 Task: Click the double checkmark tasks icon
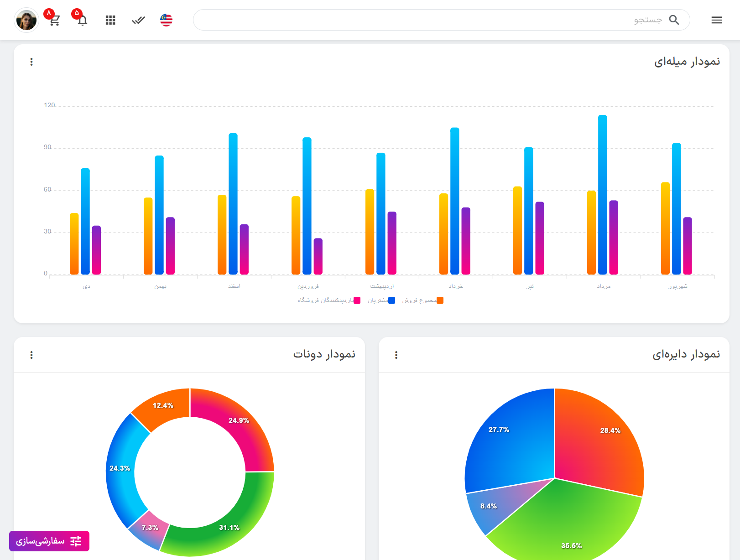[138, 20]
